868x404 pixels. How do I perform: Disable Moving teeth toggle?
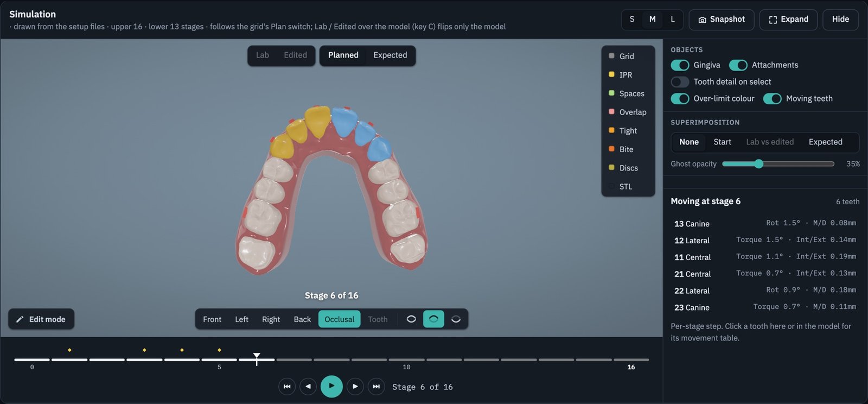click(x=772, y=99)
